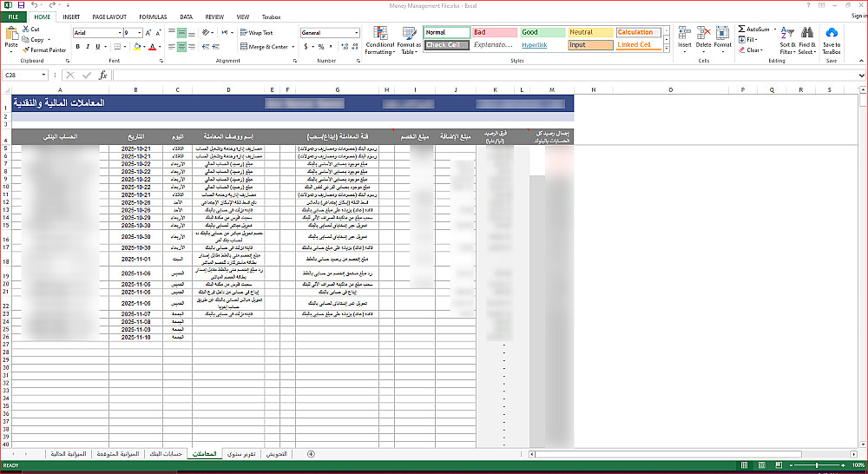Open the number format dropdown showing General
Screen dimensions: 868x474
click(357, 33)
